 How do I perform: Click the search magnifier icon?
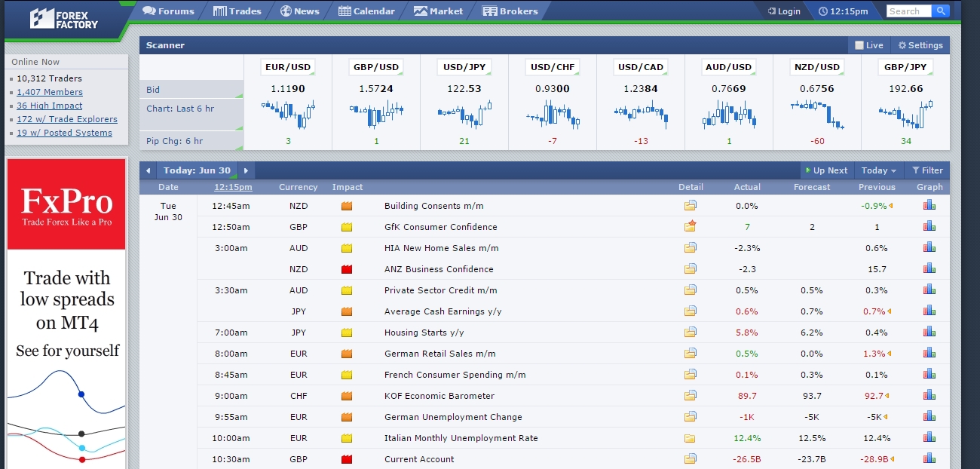(x=940, y=11)
